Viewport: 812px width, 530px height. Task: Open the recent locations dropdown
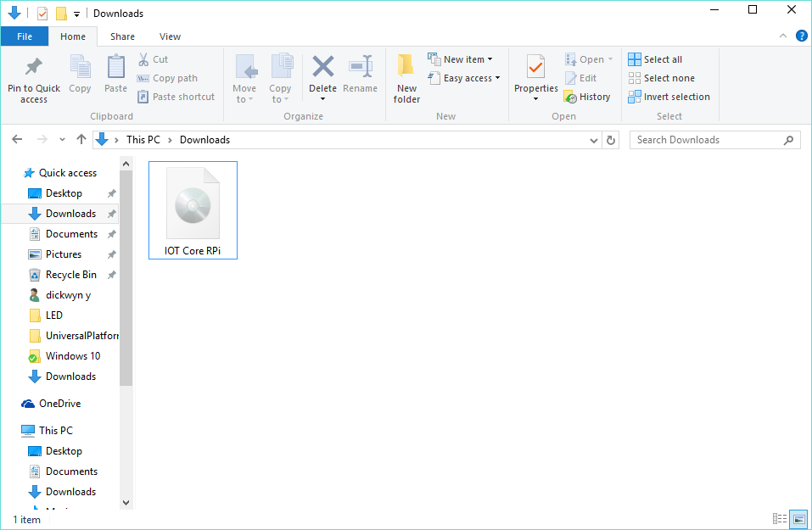[62, 139]
